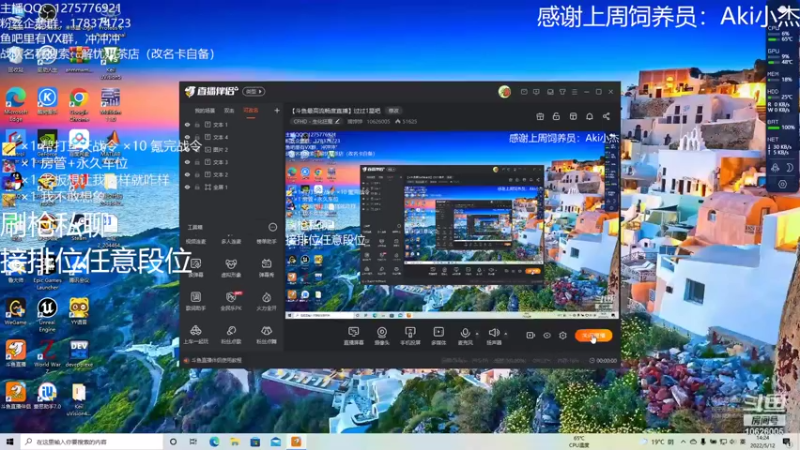The image size is (800, 450).
Task: Click the Windows taskbar search box
Action: [x=92, y=442]
